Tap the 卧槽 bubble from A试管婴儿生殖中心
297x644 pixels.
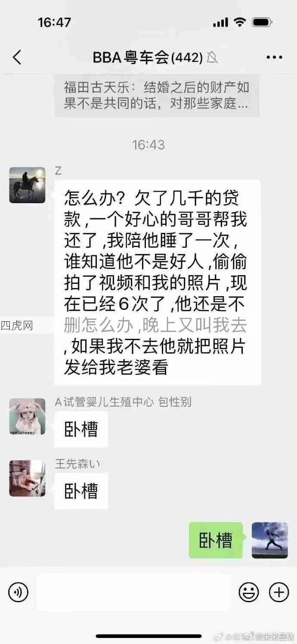coord(81,429)
